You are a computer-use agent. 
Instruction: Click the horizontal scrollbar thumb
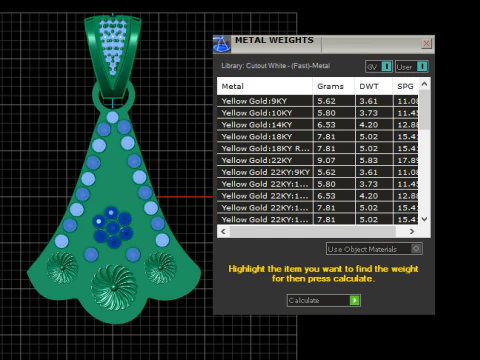click(313, 231)
